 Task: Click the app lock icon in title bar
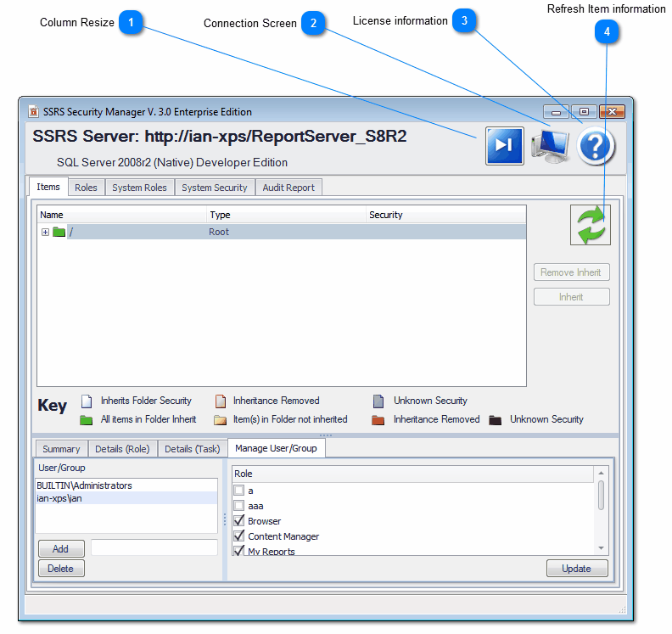(x=33, y=111)
